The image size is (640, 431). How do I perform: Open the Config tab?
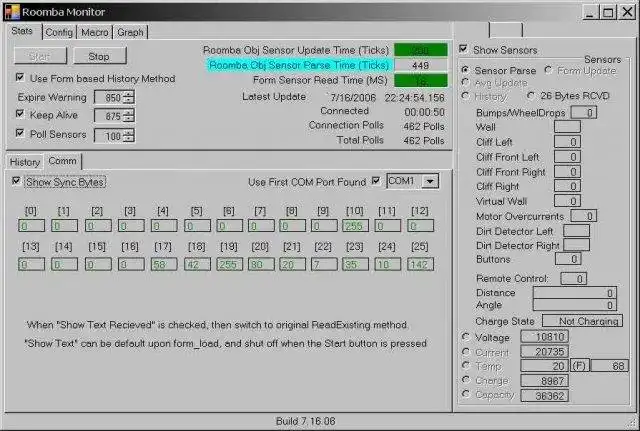(59, 32)
